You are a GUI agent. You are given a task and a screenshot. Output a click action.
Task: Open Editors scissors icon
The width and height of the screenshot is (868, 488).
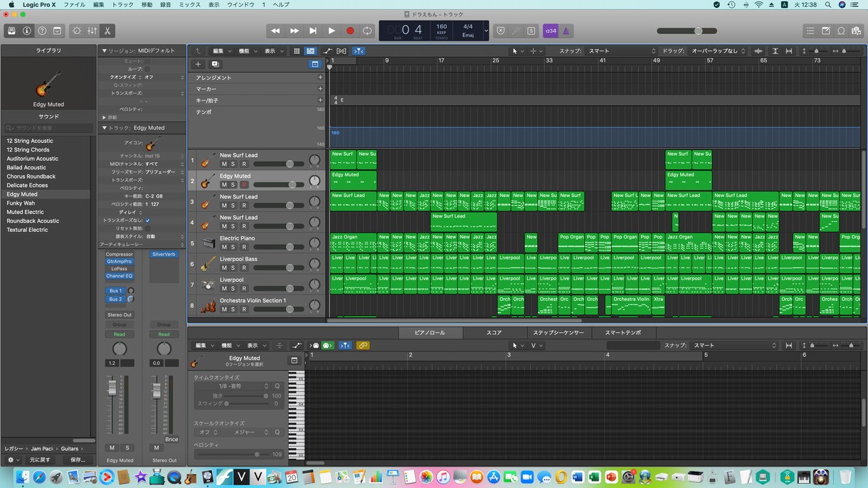(x=107, y=31)
